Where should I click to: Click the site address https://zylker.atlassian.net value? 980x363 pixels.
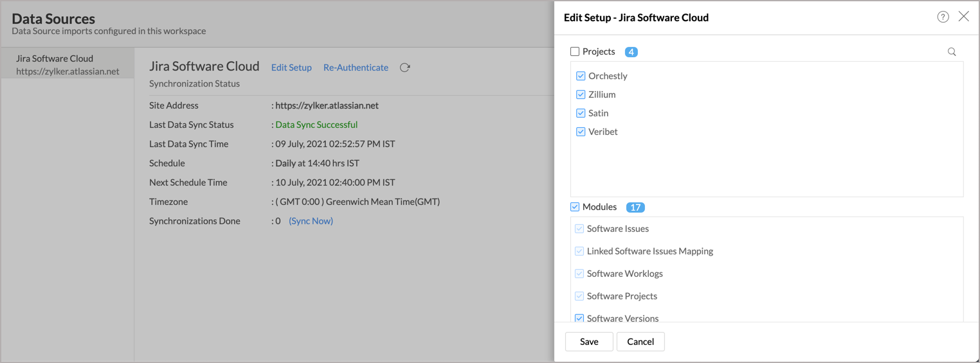pyautogui.click(x=327, y=105)
